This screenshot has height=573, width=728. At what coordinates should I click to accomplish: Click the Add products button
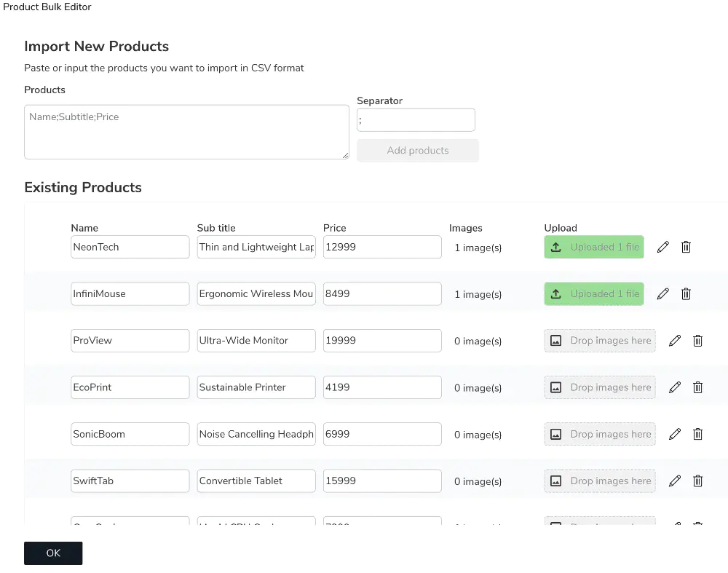[x=417, y=150]
